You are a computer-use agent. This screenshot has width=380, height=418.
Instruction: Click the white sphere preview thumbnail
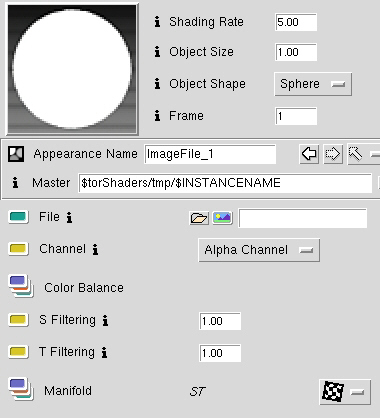pos(72,68)
